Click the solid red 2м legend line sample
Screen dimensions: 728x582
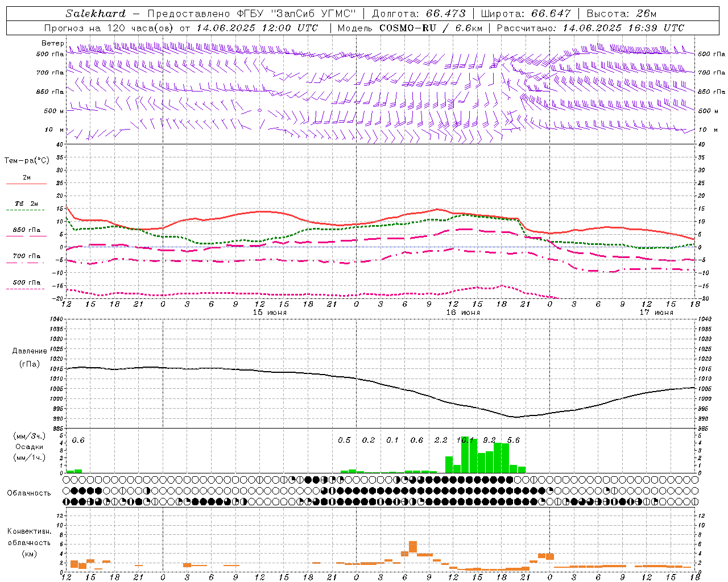point(27,184)
